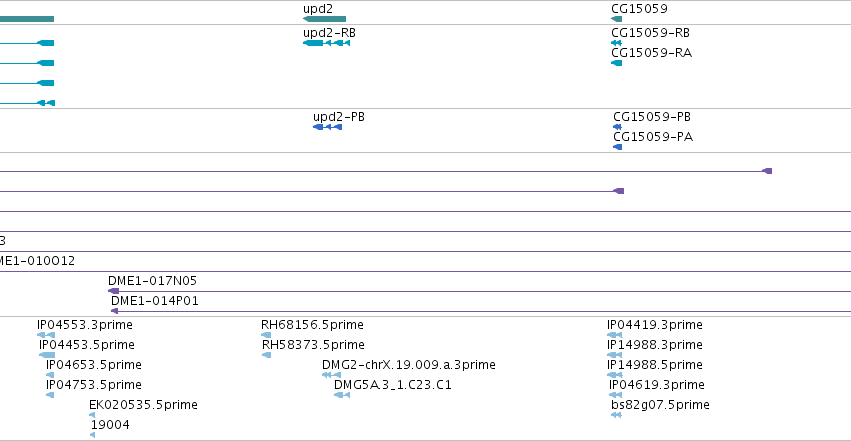Select the IP04553.3prime EST glyph
This screenshot has height=441, width=851.
pyautogui.click(x=46, y=335)
